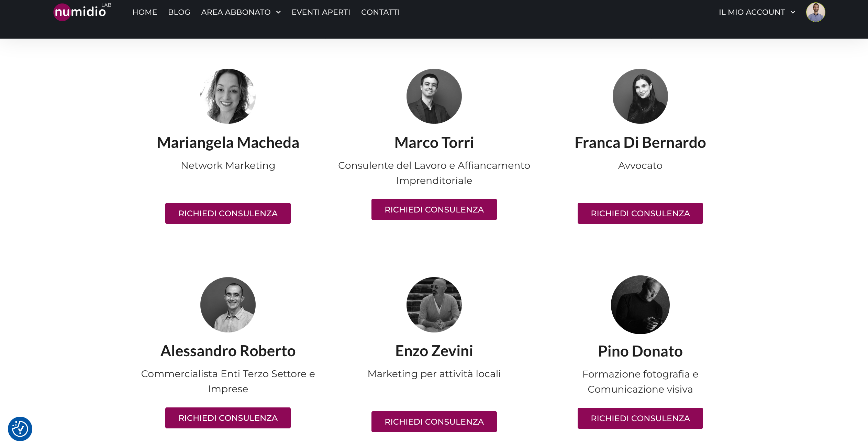Screen dimensions: 868x448
Task: Open the Il Mio Account dropdown
Action: (x=757, y=12)
